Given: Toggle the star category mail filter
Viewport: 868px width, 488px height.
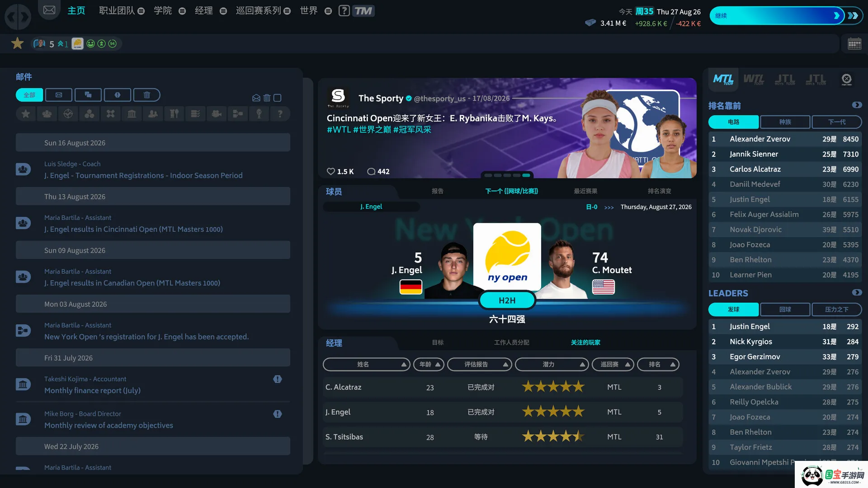Looking at the screenshot, I should point(26,114).
